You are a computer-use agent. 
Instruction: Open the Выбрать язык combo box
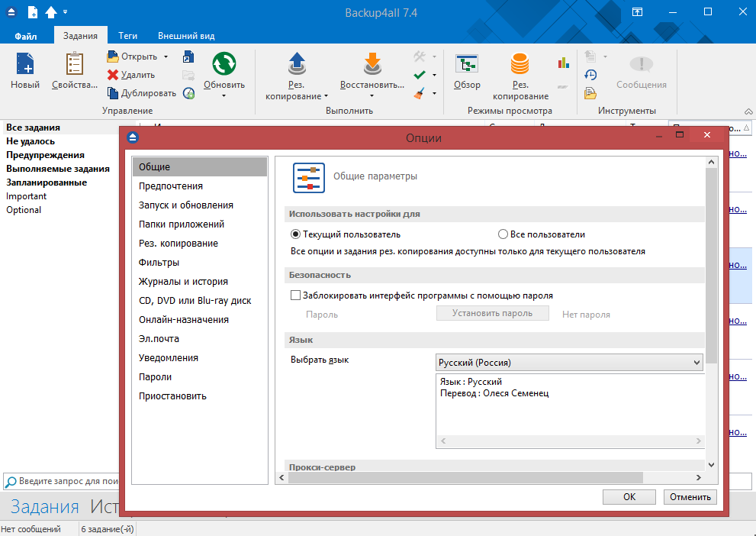[569, 363]
